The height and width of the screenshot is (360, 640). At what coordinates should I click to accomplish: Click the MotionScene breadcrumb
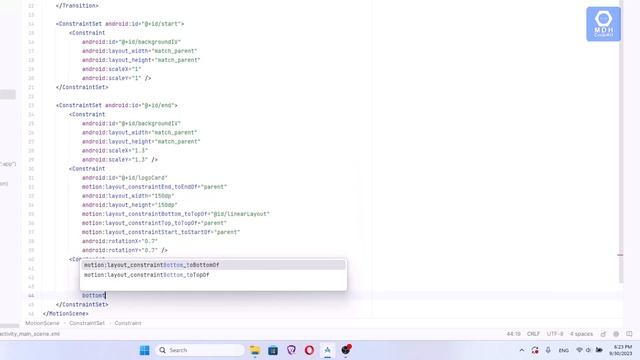coord(42,323)
